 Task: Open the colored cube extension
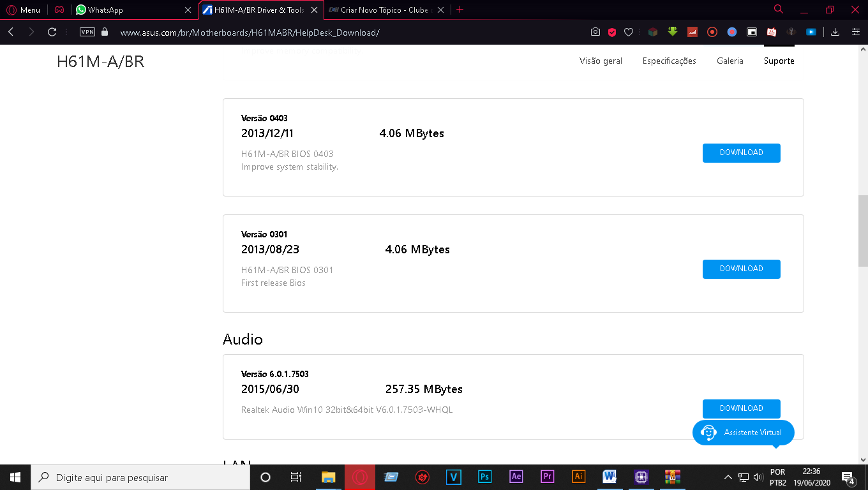[x=652, y=32]
